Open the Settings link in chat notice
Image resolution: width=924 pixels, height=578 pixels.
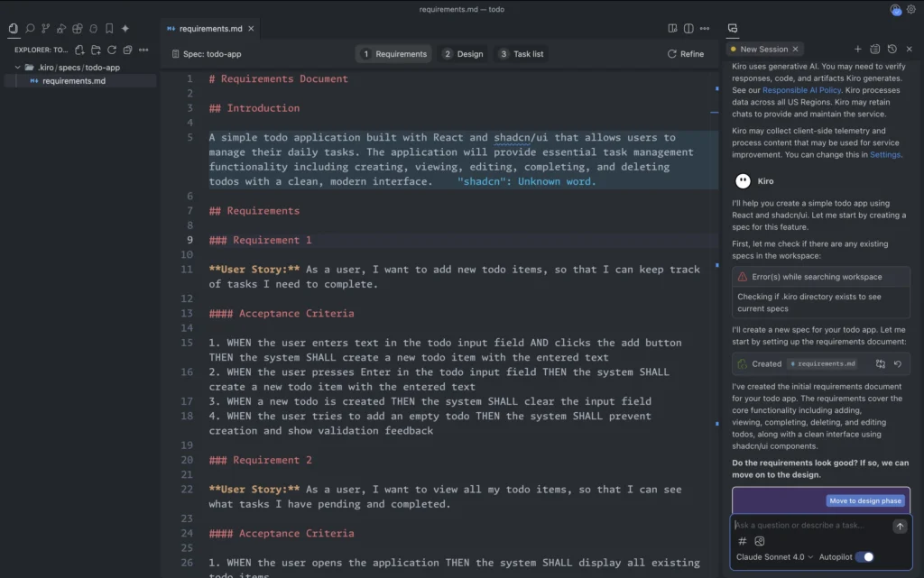pyautogui.click(x=885, y=155)
